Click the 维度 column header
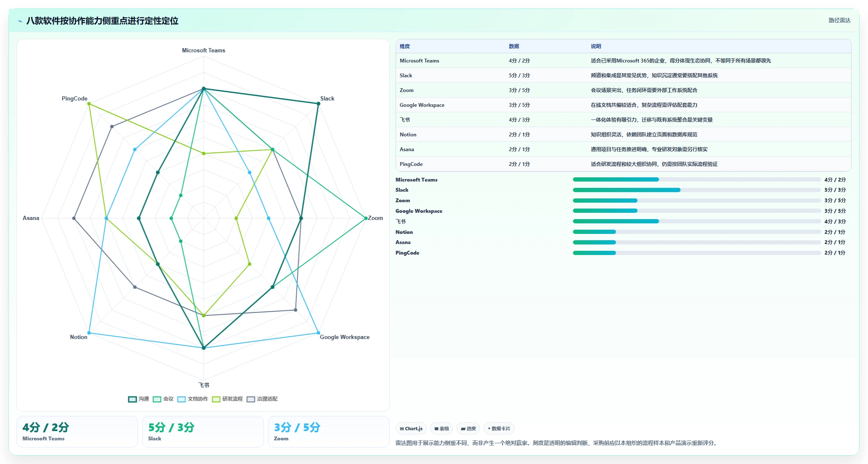The width and height of the screenshot is (868, 464). click(x=405, y=46)
